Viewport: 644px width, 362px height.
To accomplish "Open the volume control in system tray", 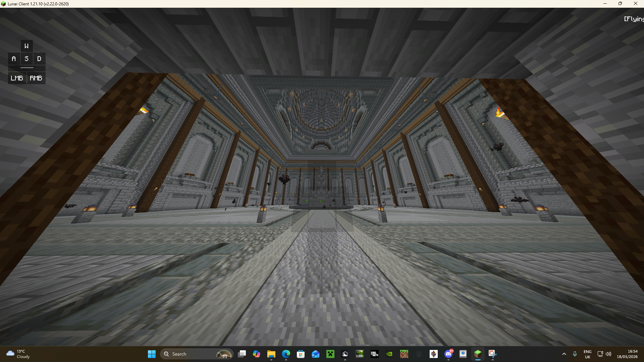I will tap(608, 354).
